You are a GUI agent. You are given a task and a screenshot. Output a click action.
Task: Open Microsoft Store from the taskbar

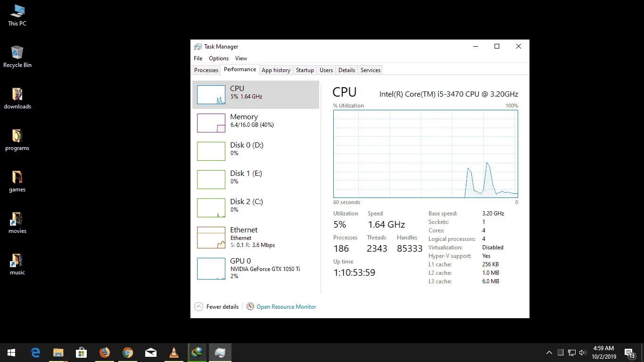[x=81, y=353]
